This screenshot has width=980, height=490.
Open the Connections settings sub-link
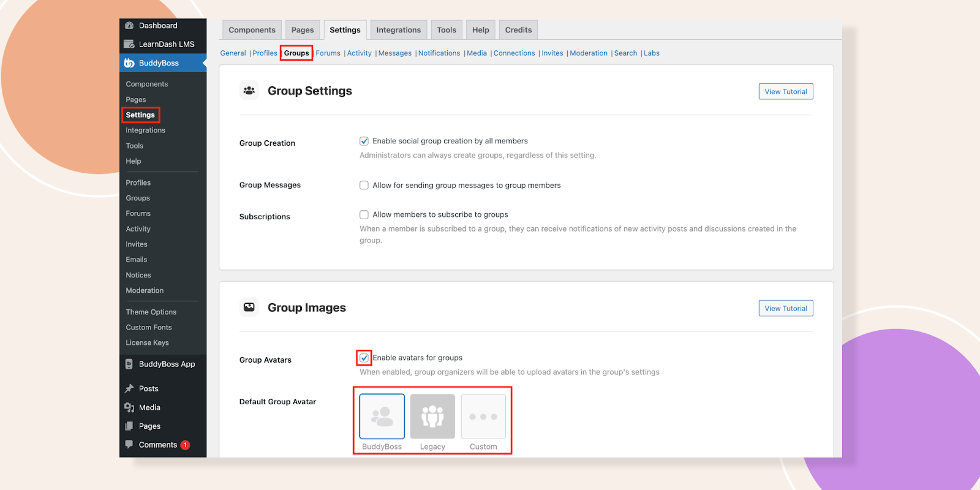[514, 53]
